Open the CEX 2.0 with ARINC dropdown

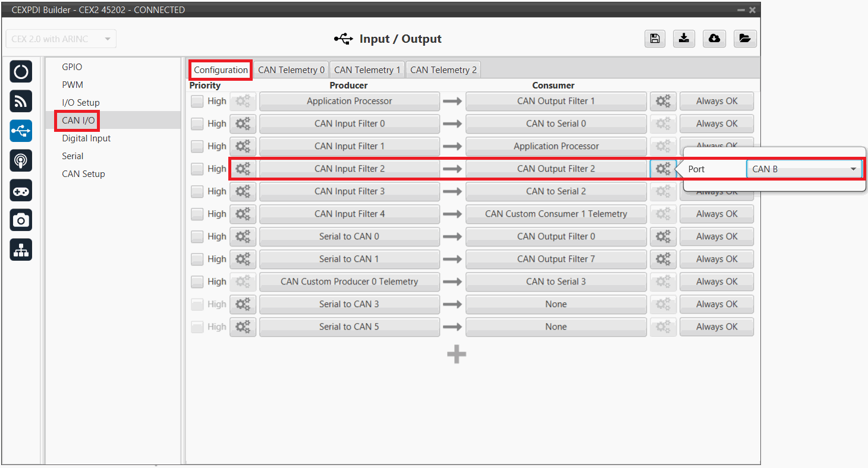61,39
